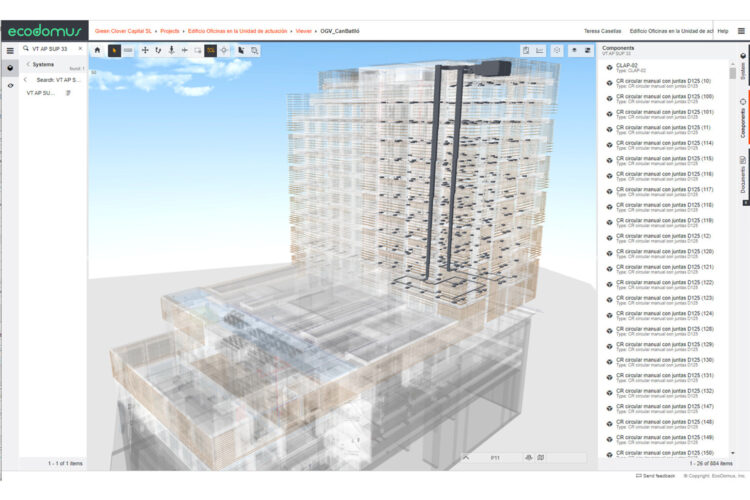Click the Teresa Casellas user name

(x=602, y=31)
